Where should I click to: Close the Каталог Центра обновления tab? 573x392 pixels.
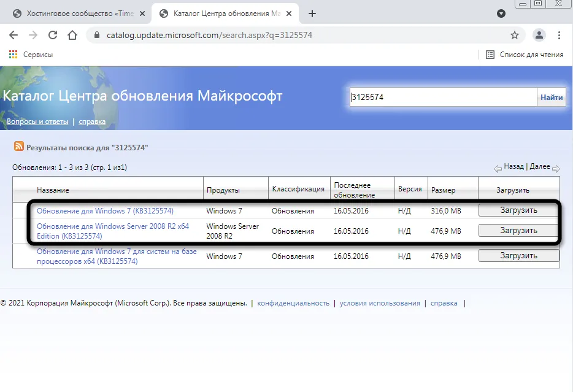click(x=289, y=13)
